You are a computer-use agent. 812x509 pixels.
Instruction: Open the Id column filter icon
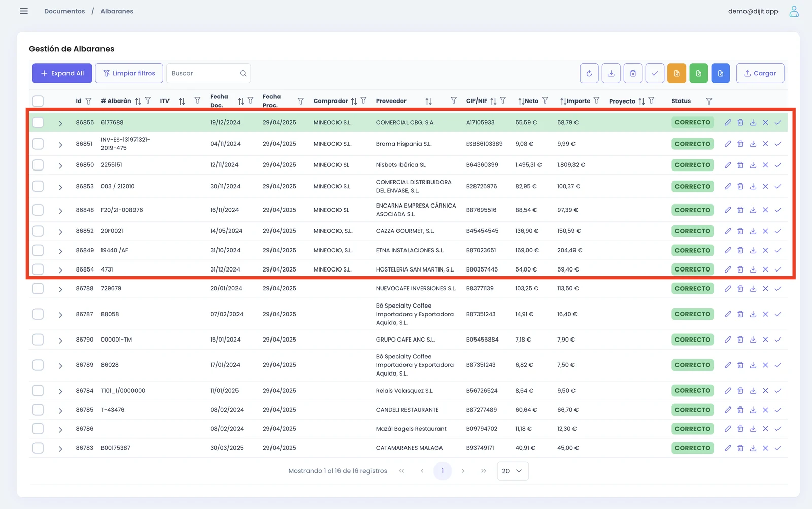88,101
